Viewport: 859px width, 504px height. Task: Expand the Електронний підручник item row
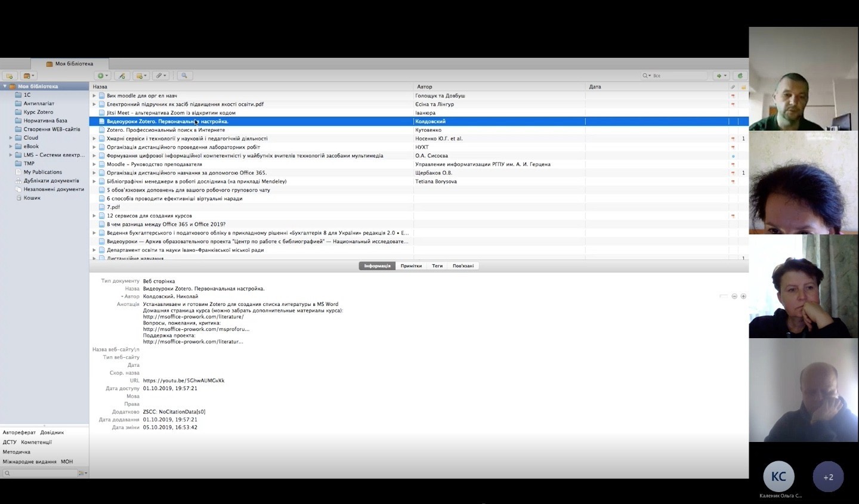click(94, 104)
